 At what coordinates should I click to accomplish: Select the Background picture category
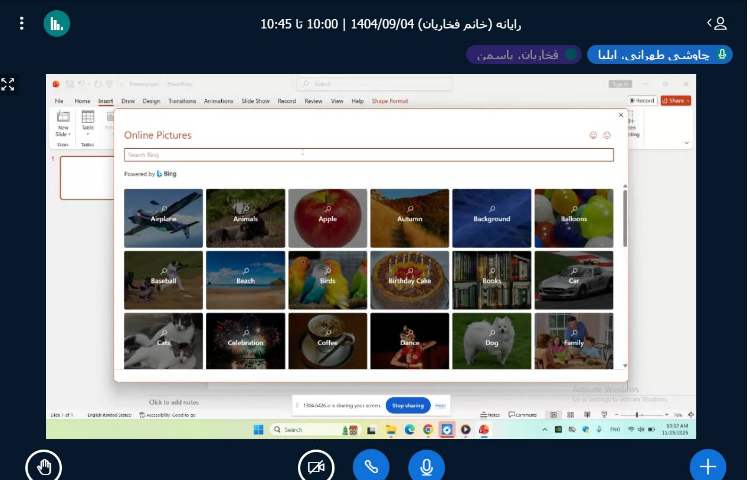[x=492, y=218]
